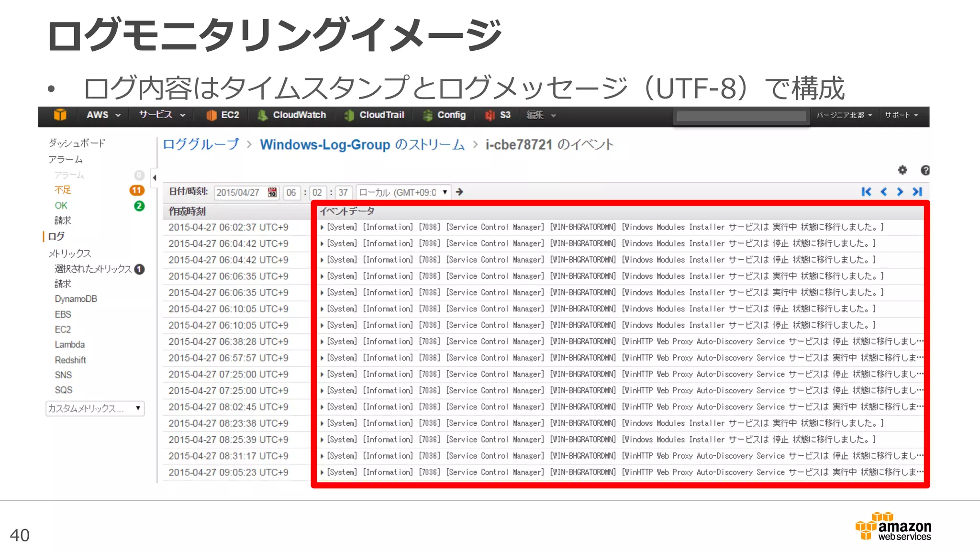Expand the 06:38:28 log event row
Image resolution: width=980 pixels, height=551 pixels.
(x=322, y=342)
